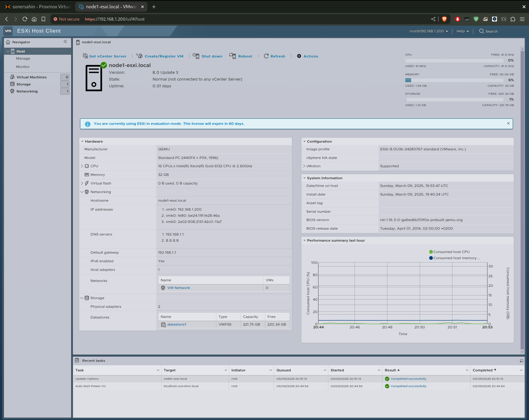Viewport: 529px width, 420px height.
Task: Switch to Monitor in the Host tree
Action: (x=23, y=67)
